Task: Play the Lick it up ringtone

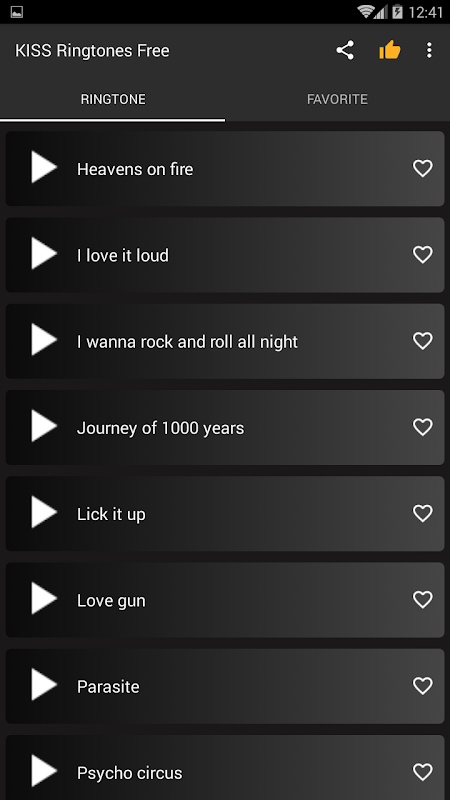Action: click(x=44, y=512)
